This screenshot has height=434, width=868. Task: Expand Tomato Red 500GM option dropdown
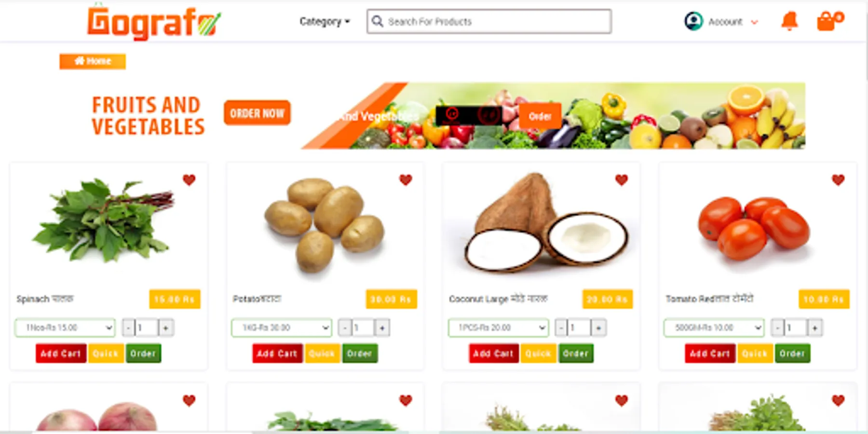click(x=714, y=327)
